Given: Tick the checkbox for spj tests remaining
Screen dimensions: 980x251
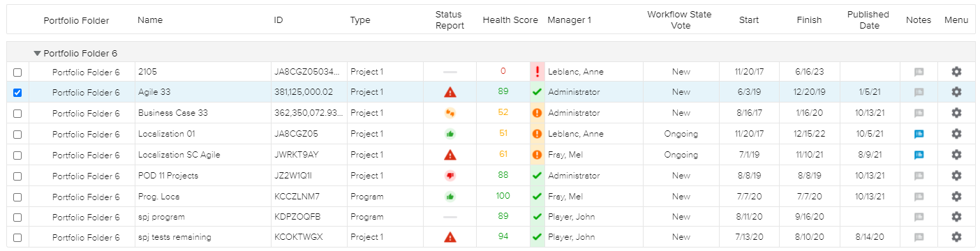Looking at the screenshot, I should pyautogui.click(x=17, y=237).
